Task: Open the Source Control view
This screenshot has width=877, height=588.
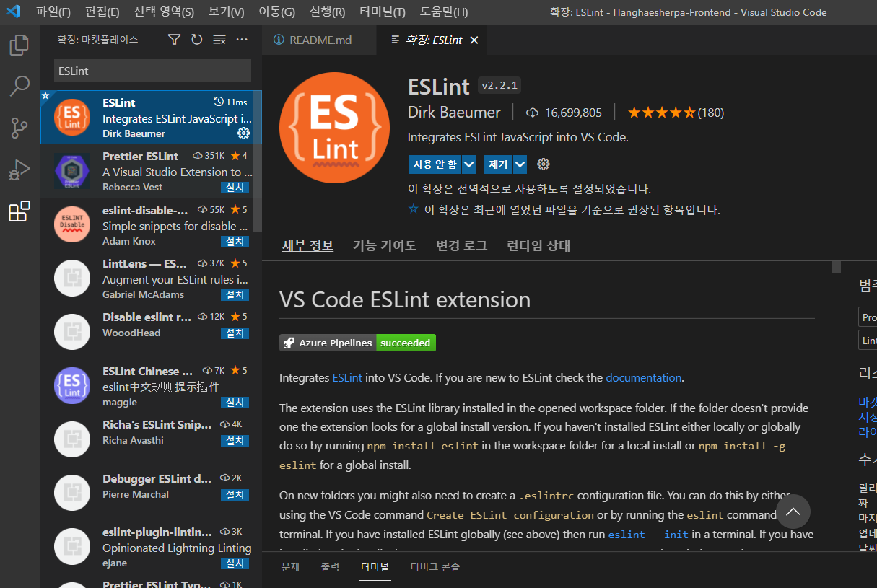Action: [x=19, y=128]
